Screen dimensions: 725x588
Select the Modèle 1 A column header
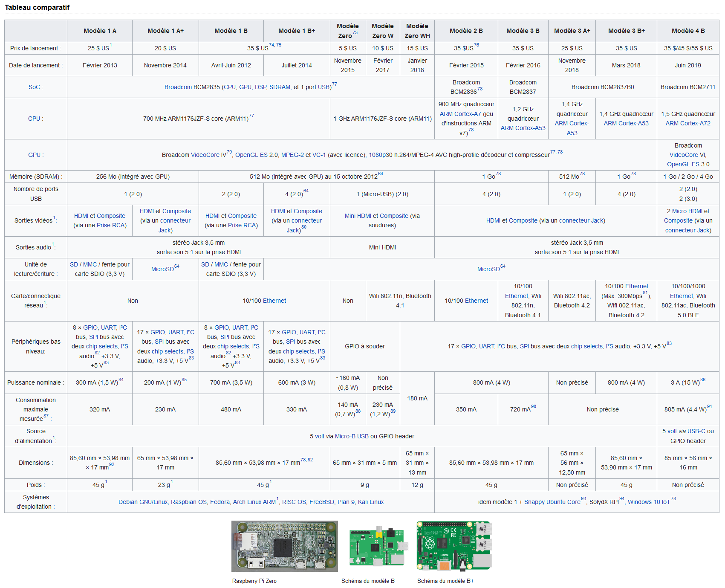click(100, 31)
